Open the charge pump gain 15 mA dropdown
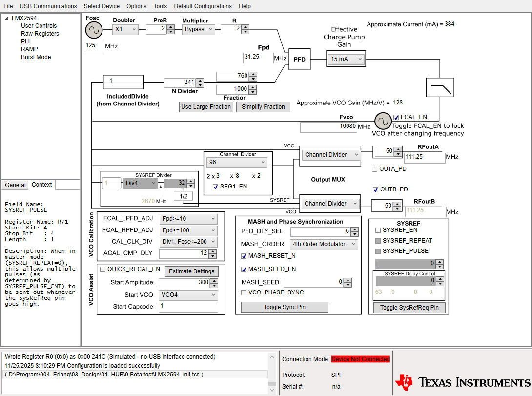This screenshot has width=532, height=396. 346,59
